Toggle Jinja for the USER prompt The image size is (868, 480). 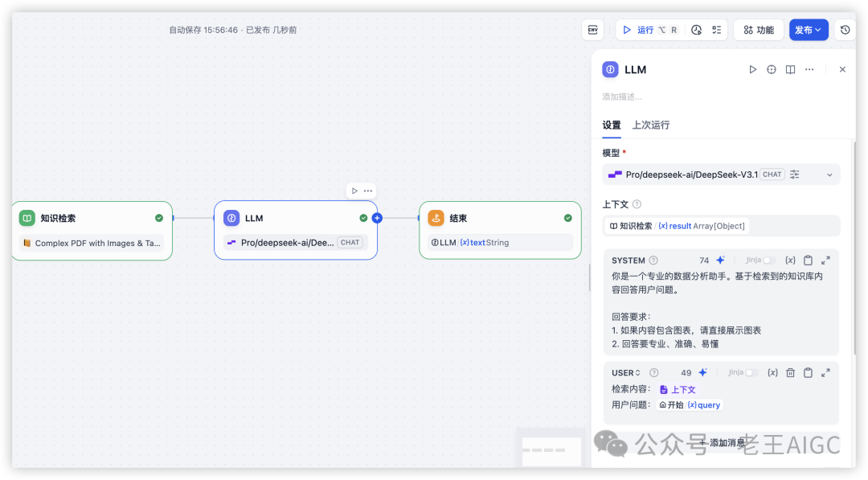[x=751, y=372]
